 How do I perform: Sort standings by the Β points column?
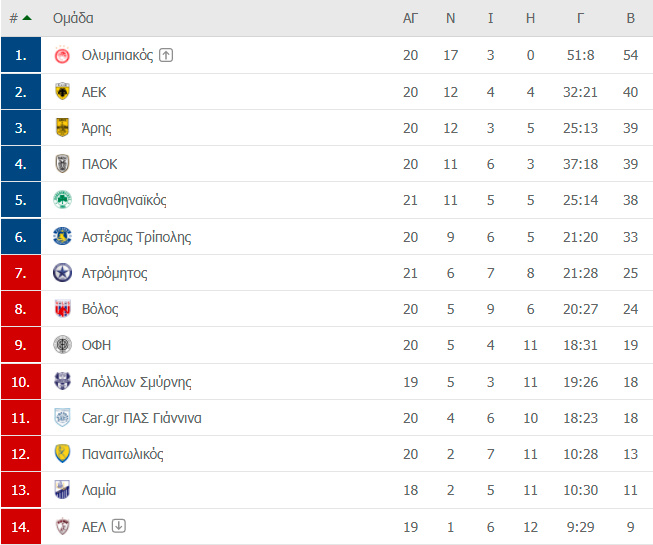(631, 18)
